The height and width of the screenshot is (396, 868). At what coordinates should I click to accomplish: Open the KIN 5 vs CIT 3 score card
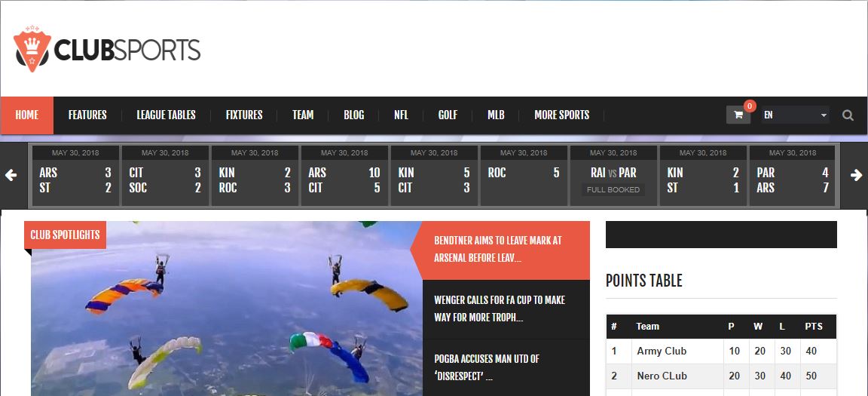click(434, 176)
